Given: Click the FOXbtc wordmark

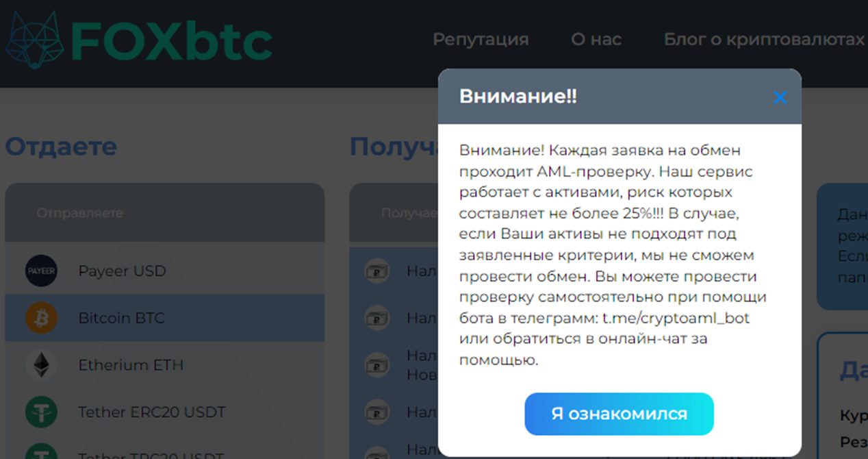Looking at the screenshot, I should click(171, 42).
